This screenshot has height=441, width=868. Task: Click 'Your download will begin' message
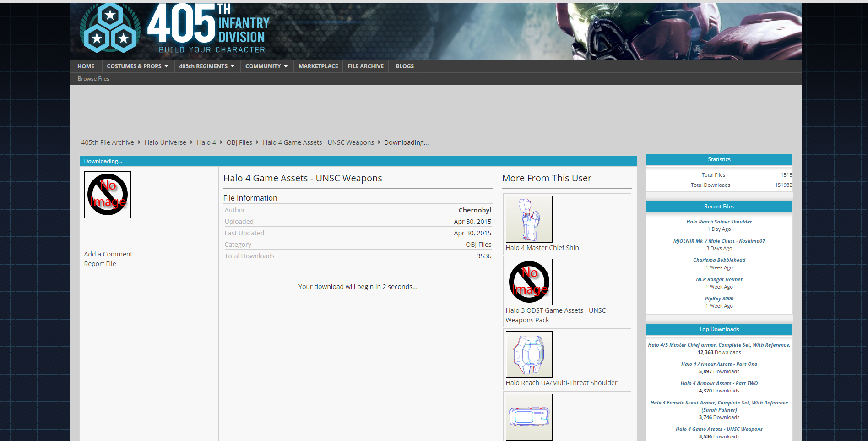(x=358, y=287)
